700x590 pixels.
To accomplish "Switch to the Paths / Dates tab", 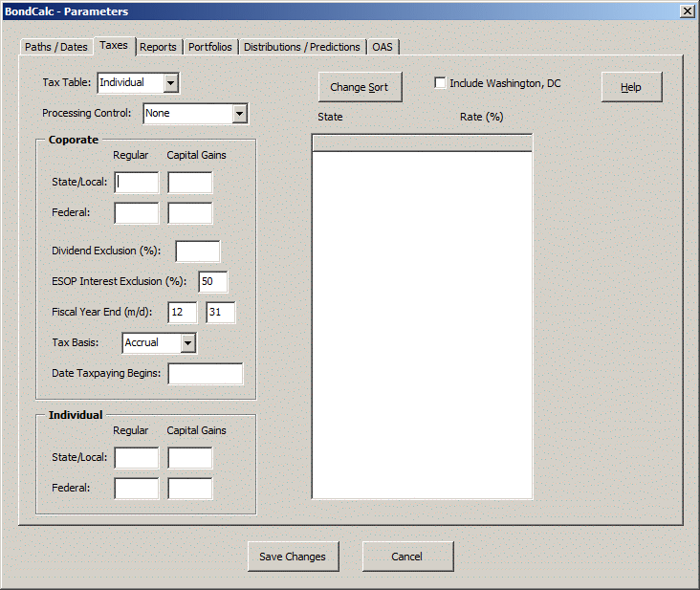I will (x=55, y=47).
